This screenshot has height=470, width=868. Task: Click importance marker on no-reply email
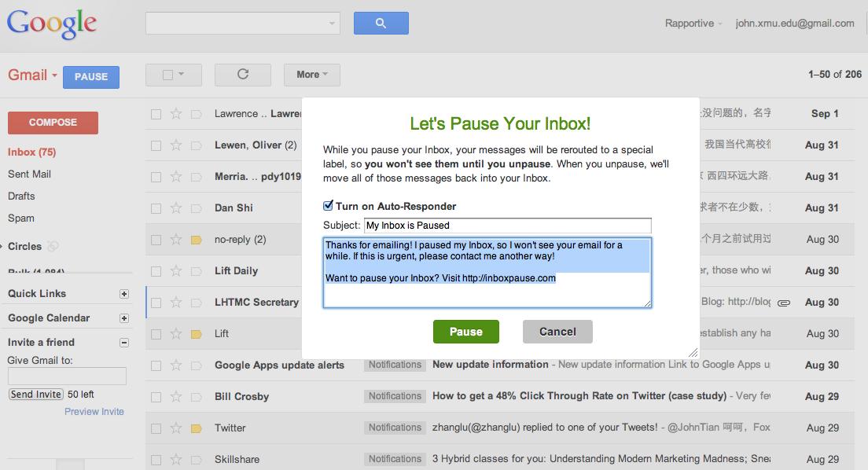point(196,240)
